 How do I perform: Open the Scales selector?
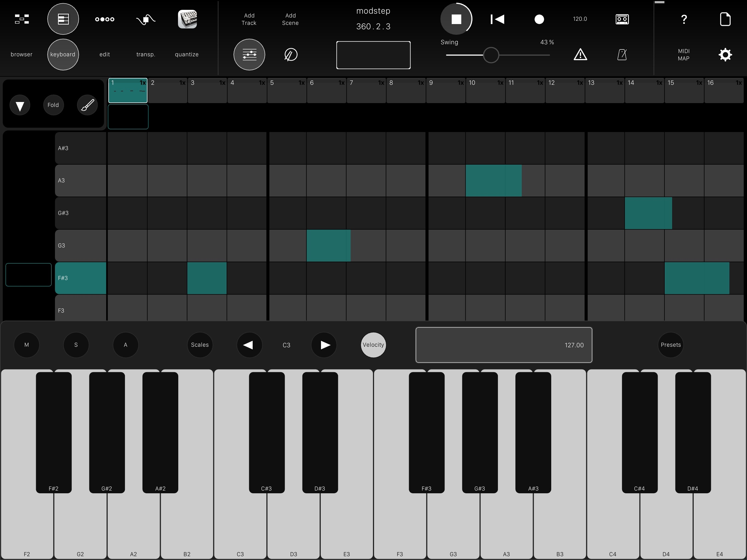[200, 345]
